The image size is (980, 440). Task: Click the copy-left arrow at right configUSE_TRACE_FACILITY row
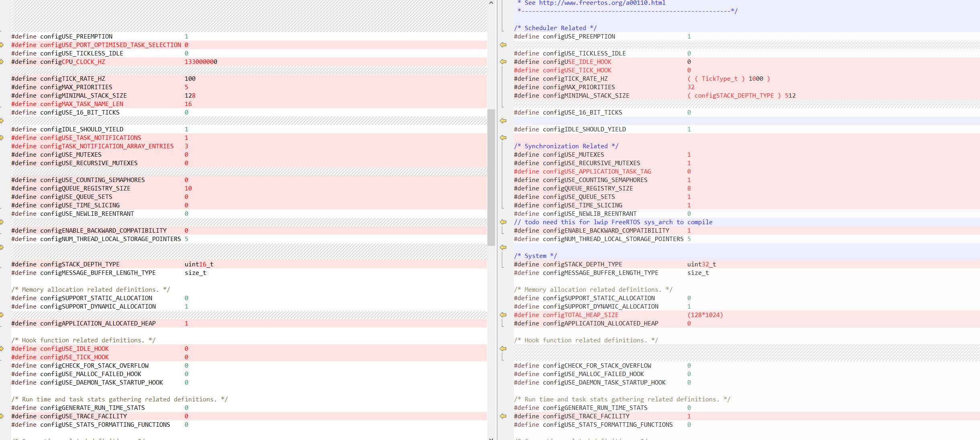(x=503, y=416)
